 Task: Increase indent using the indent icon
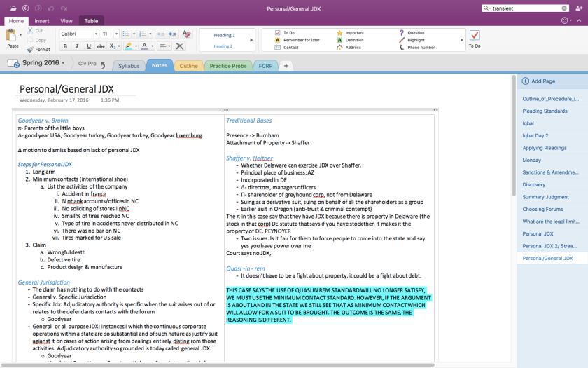173,34
